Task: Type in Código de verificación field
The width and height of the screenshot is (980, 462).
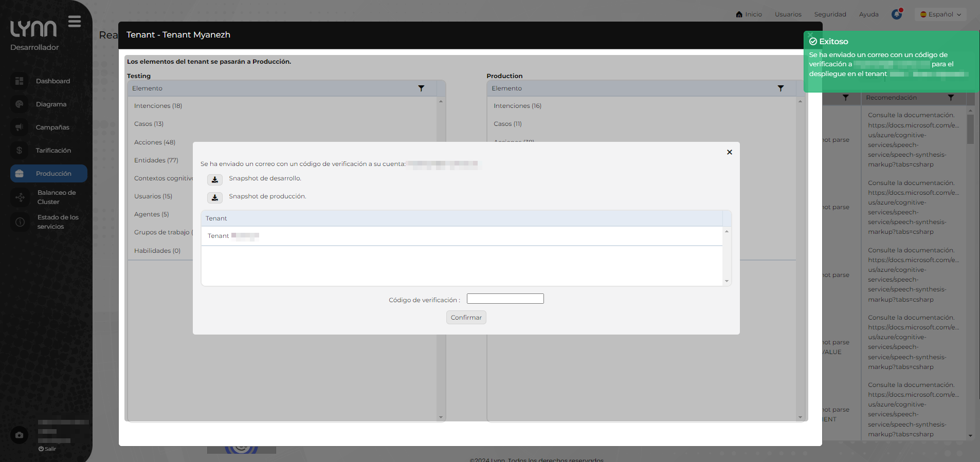Action: click(505, 299)
